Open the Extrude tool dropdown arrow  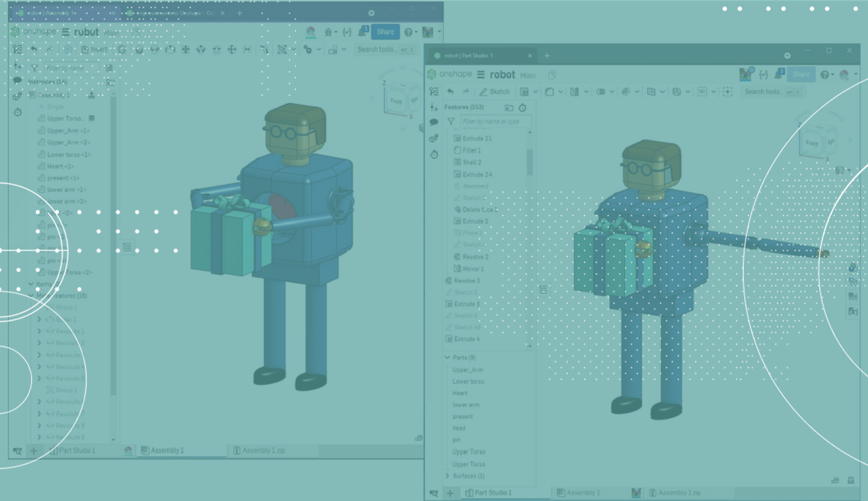click(535, 92)
